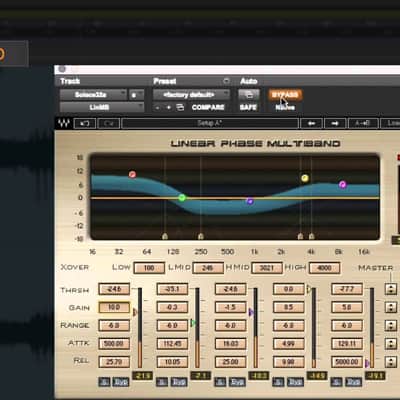Click the master Rel up/down stepper
Viewport: 400px width, 400px height.
[391, 361]
